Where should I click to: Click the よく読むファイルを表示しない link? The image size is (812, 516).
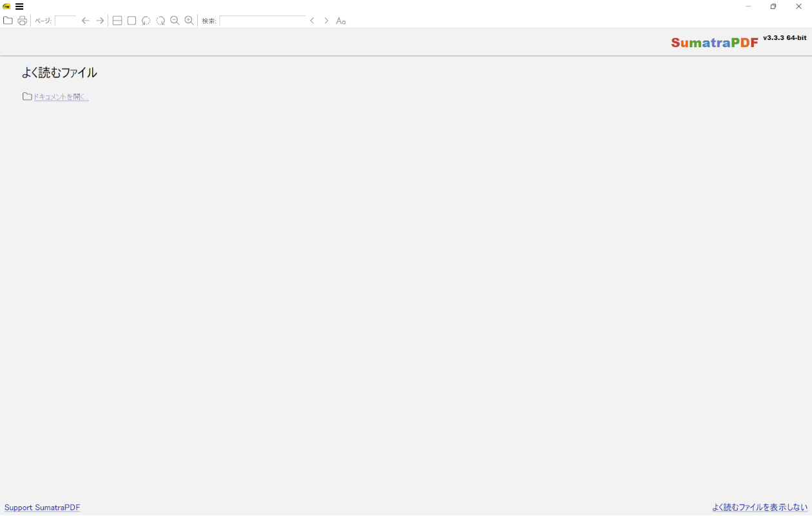coord(760,508)
